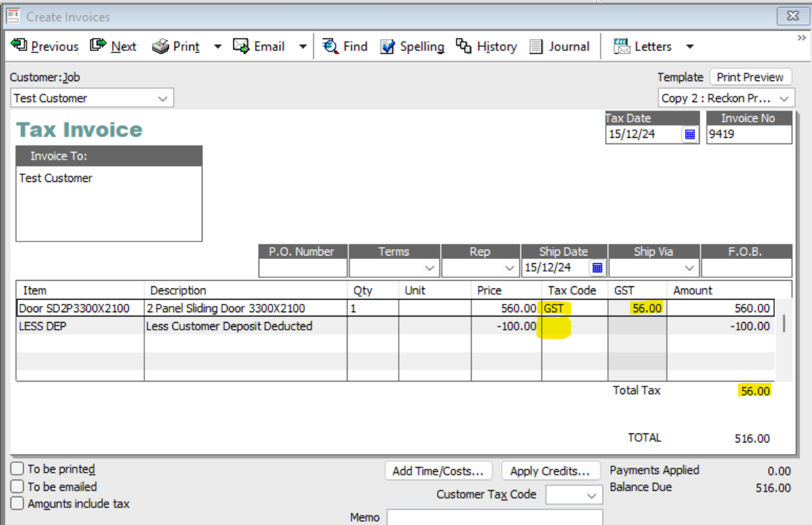Expand Print options dropdown arrow
The height and width of the screenshot is (525, 812).
point(218,47)
